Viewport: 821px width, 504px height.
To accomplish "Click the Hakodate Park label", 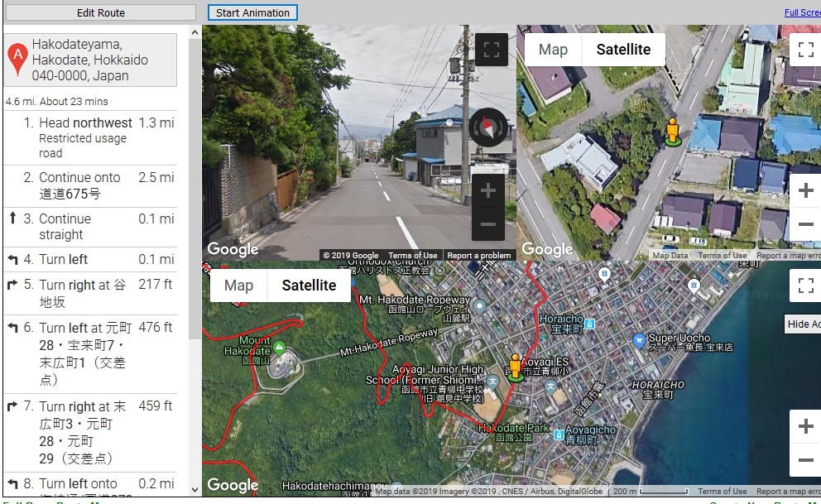I will tap(513, 432).
